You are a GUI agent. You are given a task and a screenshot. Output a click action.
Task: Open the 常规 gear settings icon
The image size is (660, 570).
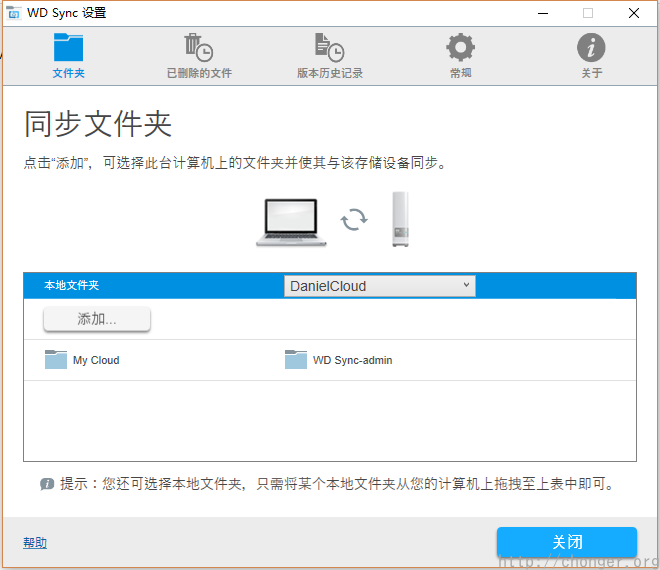[x=460, y=47]
